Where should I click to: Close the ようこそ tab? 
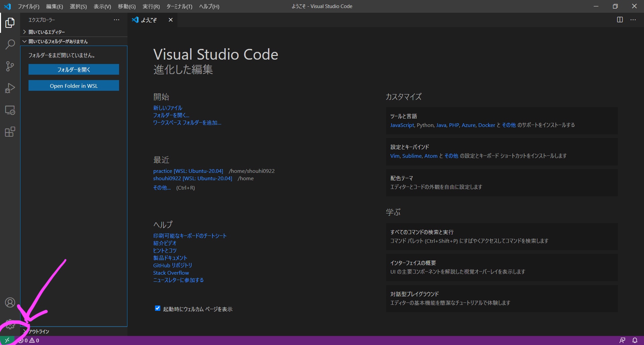(171, 20)
